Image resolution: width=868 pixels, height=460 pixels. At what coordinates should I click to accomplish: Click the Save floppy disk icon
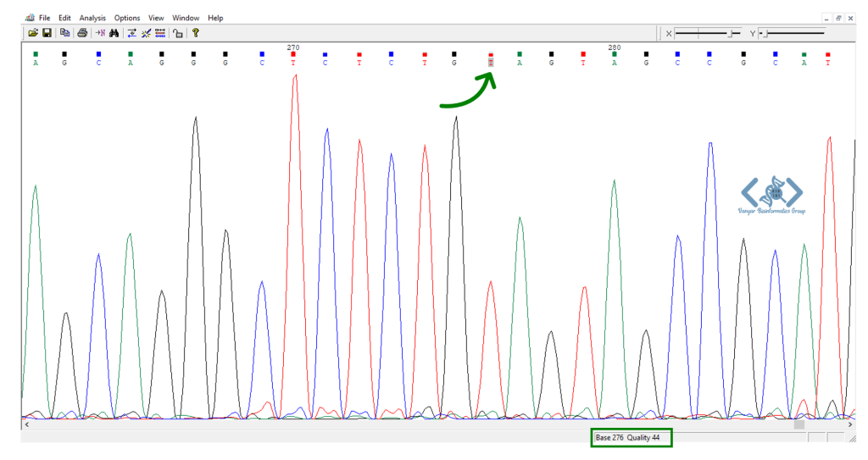point(47,33)
